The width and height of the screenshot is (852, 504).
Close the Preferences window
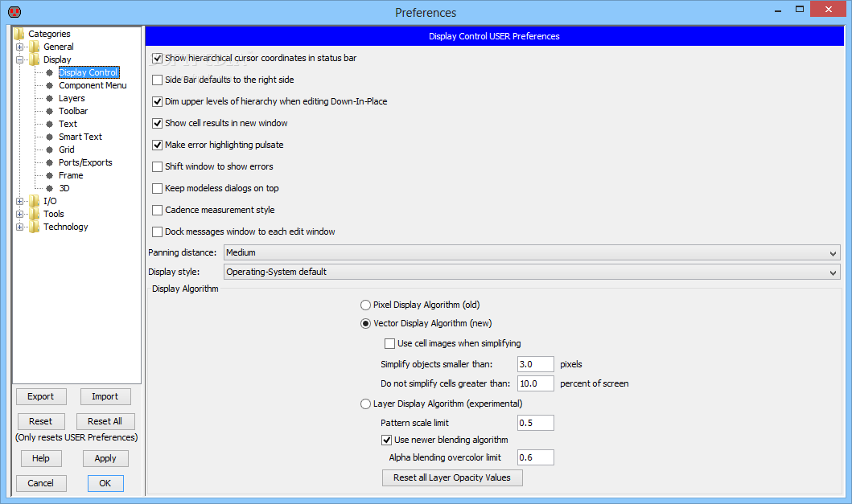(x=828, y=9)
